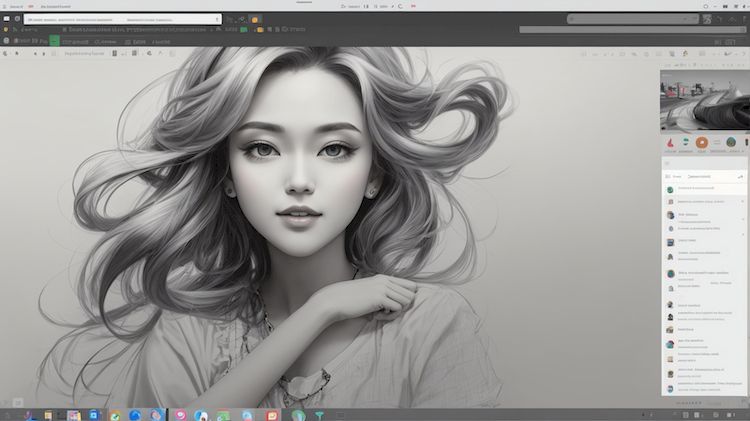Click the orange circle icon below the thumbnail
The width and height of the screenshot is (750, 421).
pos(702,143)
